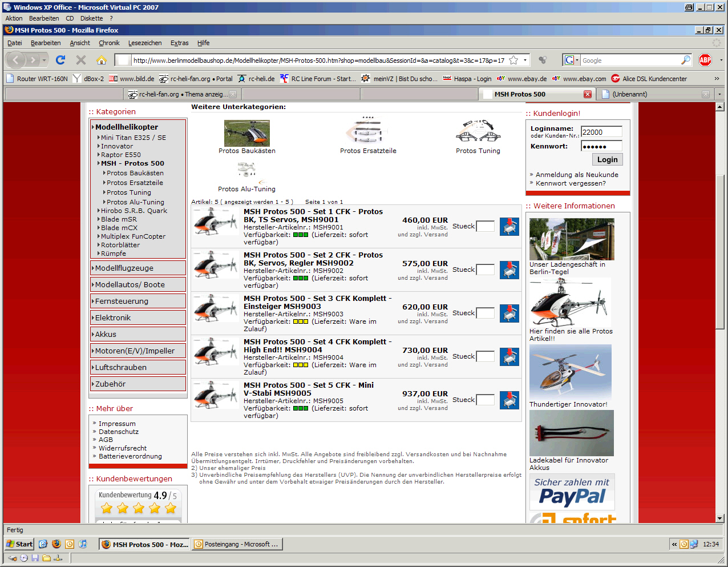This screenshot has width=728, height=567.
Task: Click the Thundertiger Innovator helicopter image
Action: click(571, 372)
